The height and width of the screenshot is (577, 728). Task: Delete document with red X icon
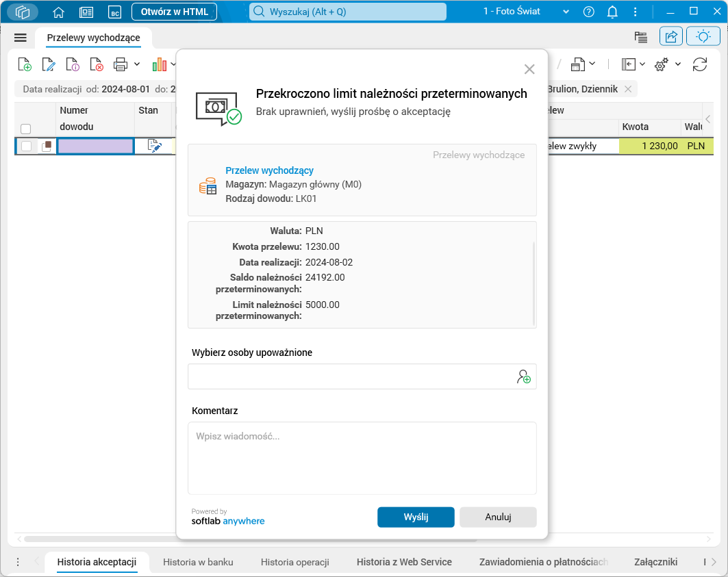(x=97, y=64)
